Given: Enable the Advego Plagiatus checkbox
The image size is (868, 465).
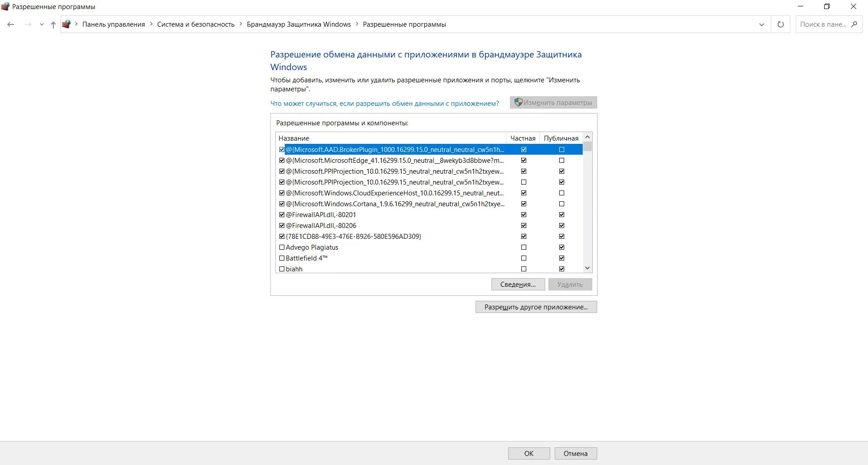Looking at the screenshot, I should point(282,247).
